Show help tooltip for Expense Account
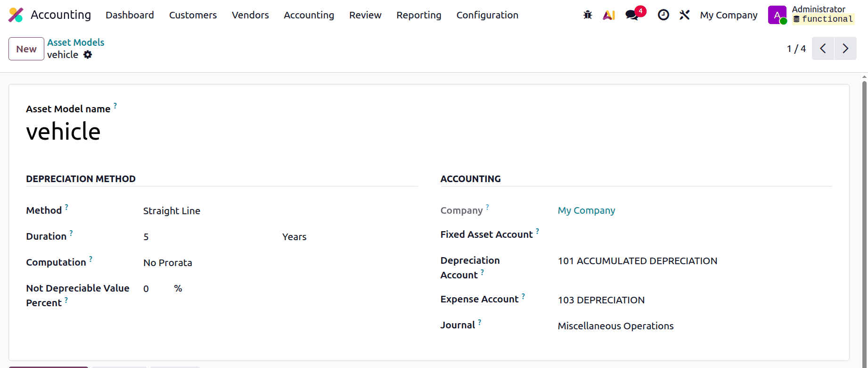 523,296
